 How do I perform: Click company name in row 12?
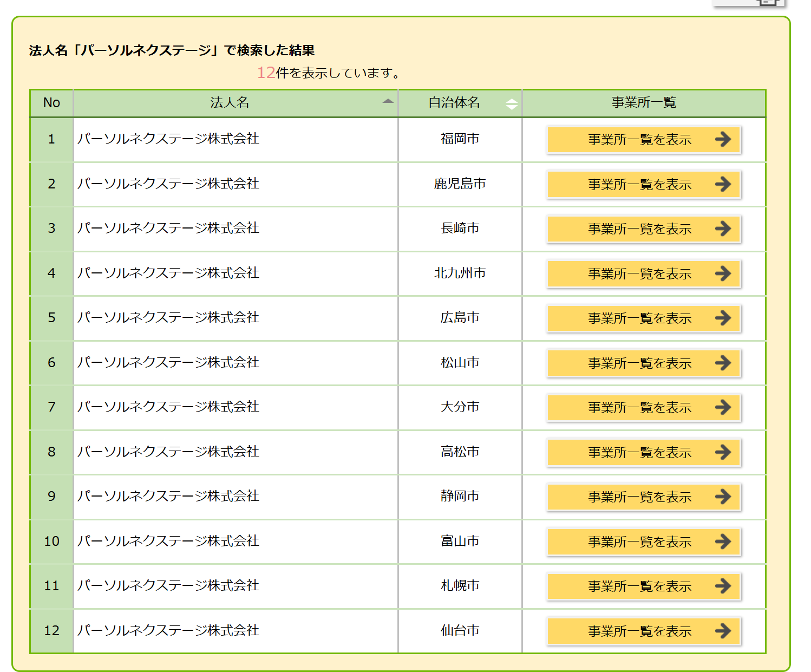click(168, 631)
